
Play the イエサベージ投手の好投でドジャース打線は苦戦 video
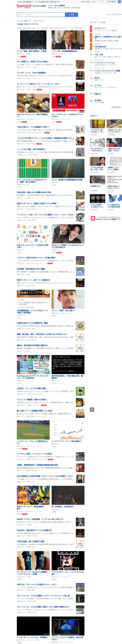coord(80,260)
